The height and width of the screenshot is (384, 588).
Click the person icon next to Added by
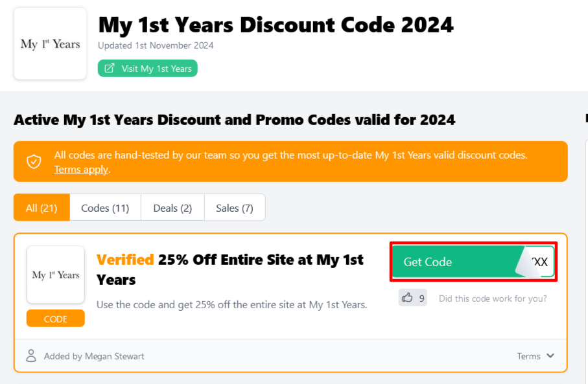click(x=30, y=356)
